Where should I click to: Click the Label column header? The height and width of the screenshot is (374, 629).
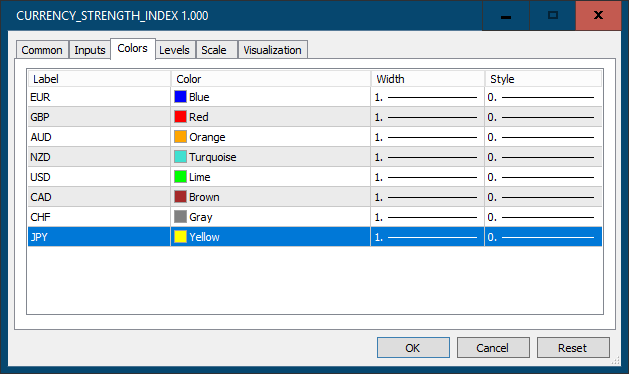(99, 79)
